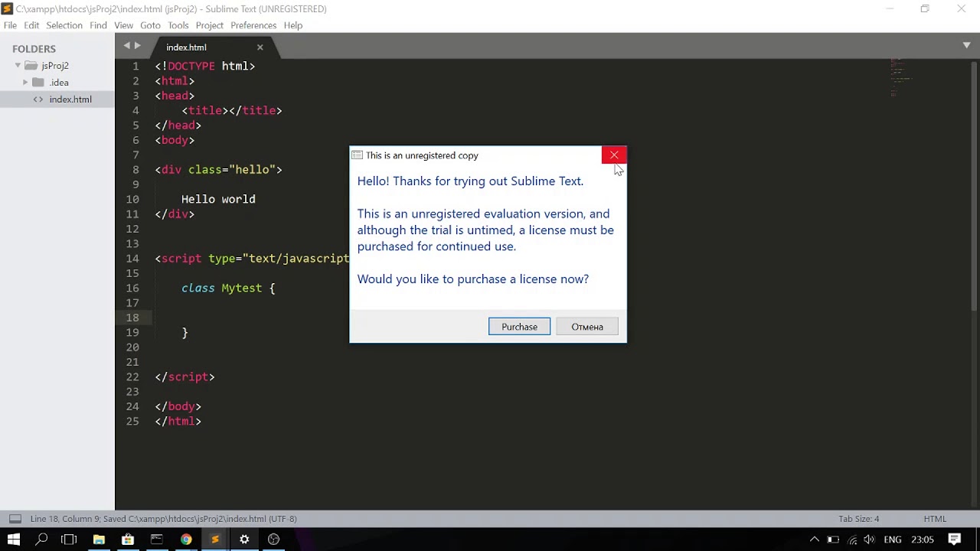Viewport: 980px width, 551px height.
Task: Open the app icon right of Settings in taskbar
Action: point(273,540)
